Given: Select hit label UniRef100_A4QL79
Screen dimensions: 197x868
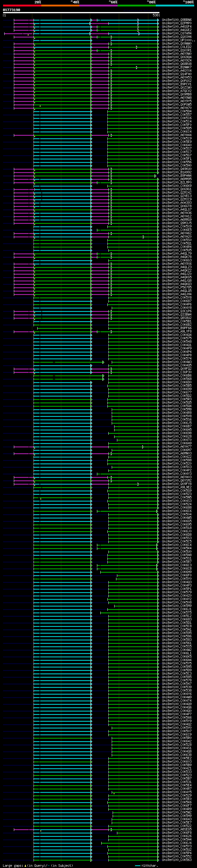Looking at the screenshot, I should (x=176, y=253).
